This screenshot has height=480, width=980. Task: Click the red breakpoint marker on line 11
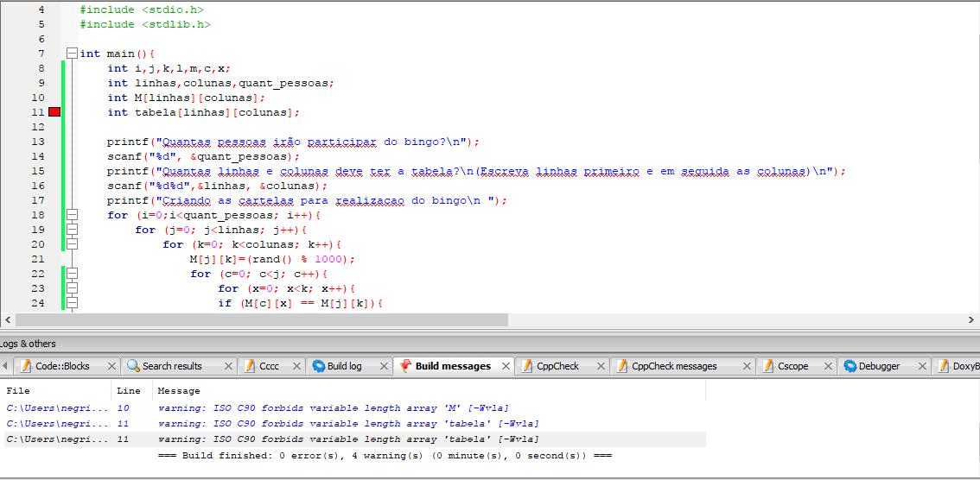(54, 112)
